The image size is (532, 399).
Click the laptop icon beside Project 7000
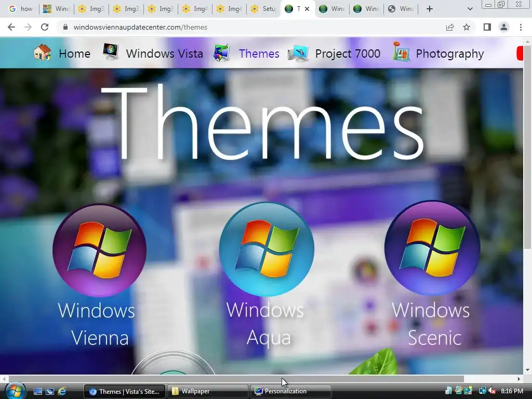(298, 54)
